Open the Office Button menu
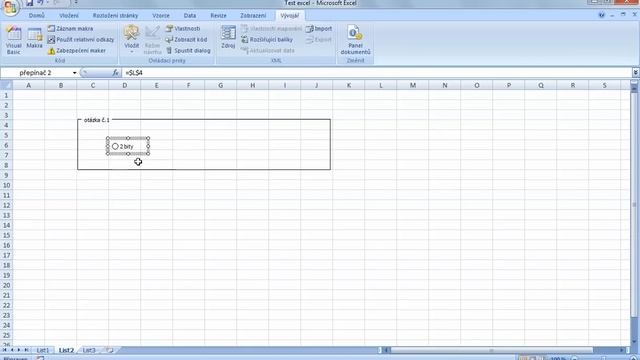640x360 pixels. (10, 7)
